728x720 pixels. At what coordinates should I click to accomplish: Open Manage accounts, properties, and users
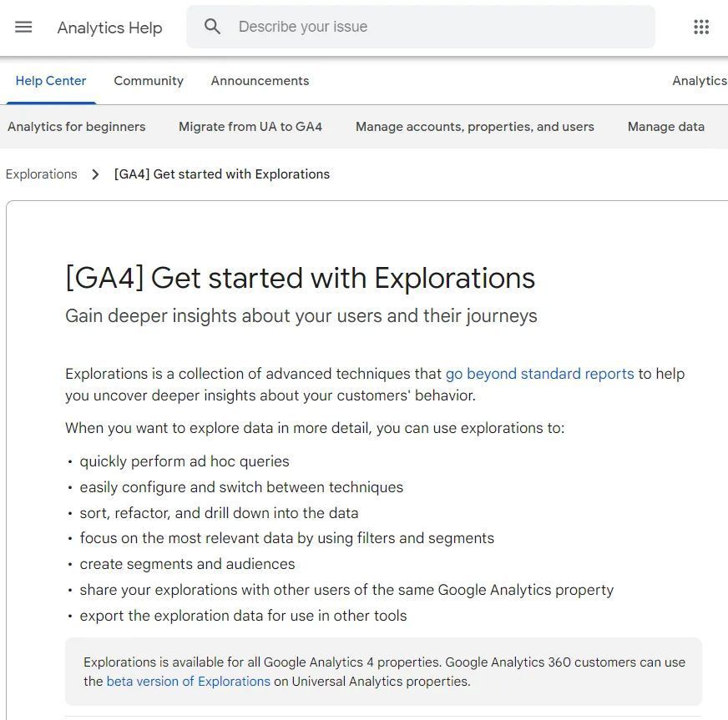[x=474, y=127]
